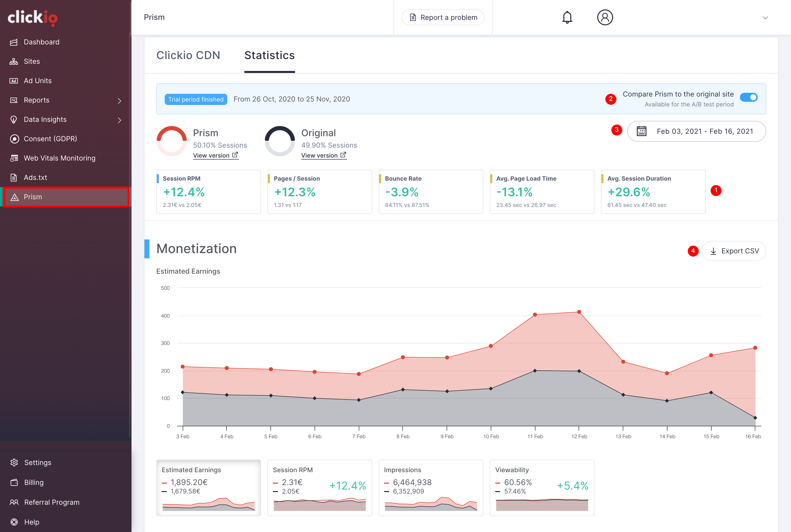Toggle Compare Prism to the original site

tap(749, 97)
